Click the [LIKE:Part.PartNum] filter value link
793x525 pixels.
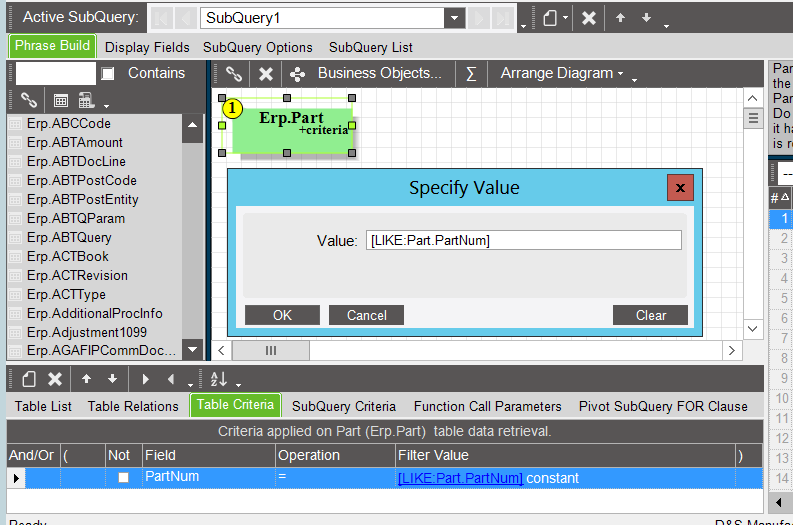460,478
